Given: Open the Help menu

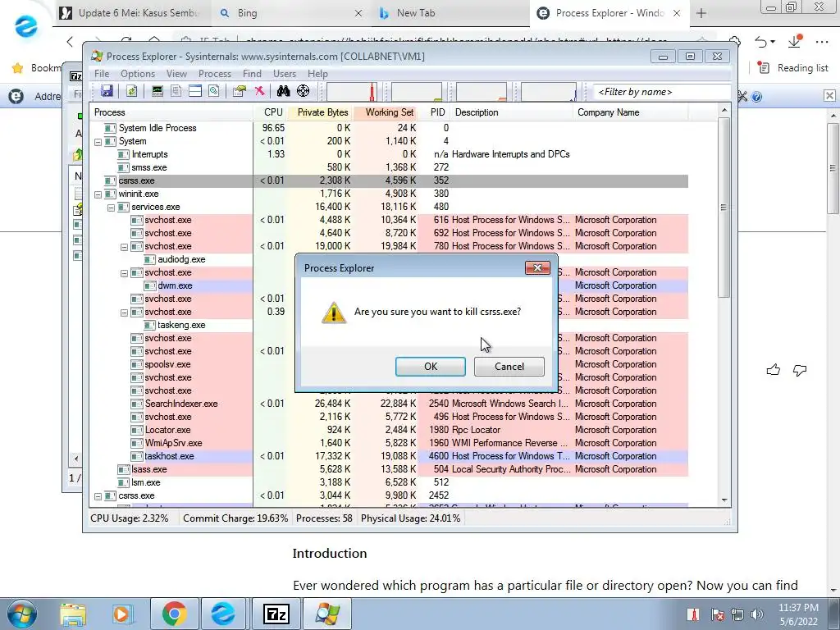Looking at the screenshot, I should point(317,74).
